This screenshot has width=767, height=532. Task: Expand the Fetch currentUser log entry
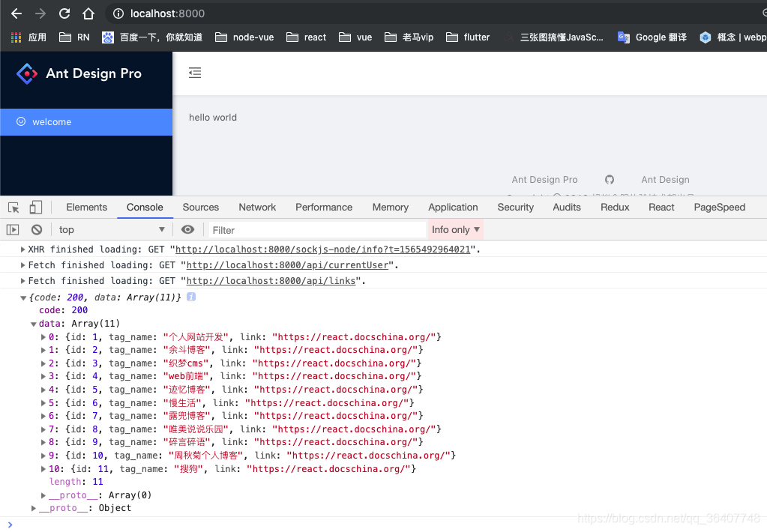[22, 265]
